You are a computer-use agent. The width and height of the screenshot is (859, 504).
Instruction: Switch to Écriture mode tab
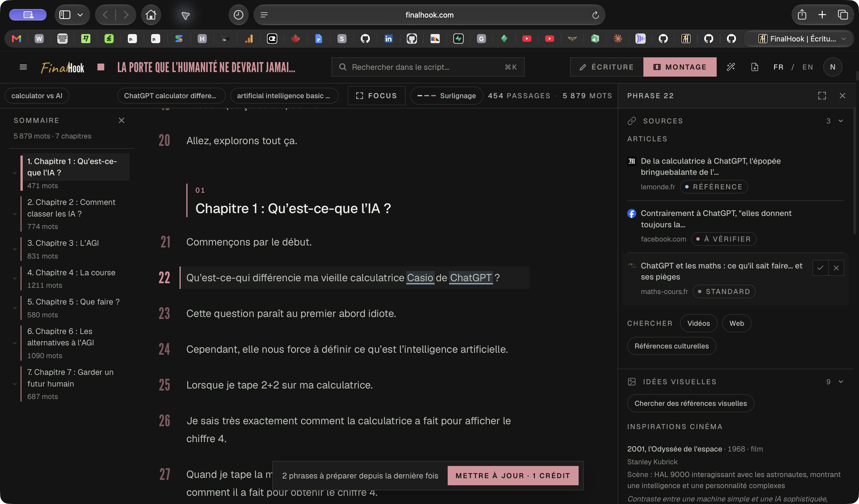[607, 67]
